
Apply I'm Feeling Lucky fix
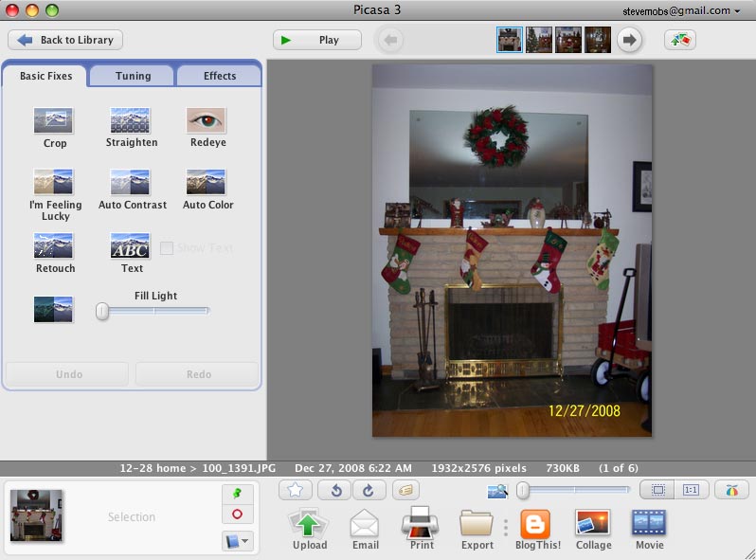pyautogui.click(x=53, y=182)
